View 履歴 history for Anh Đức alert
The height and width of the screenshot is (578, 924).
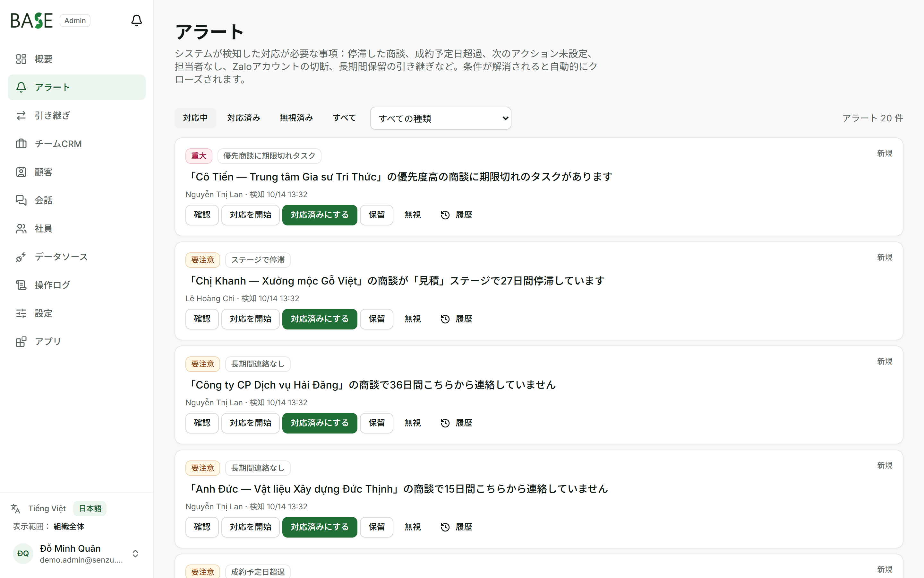tap(456, 527)
